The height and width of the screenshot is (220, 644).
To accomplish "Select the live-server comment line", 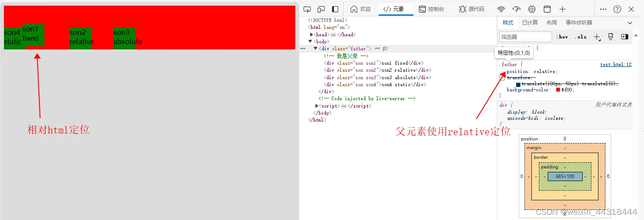I will pyautogui.click(x=367, y=99).
